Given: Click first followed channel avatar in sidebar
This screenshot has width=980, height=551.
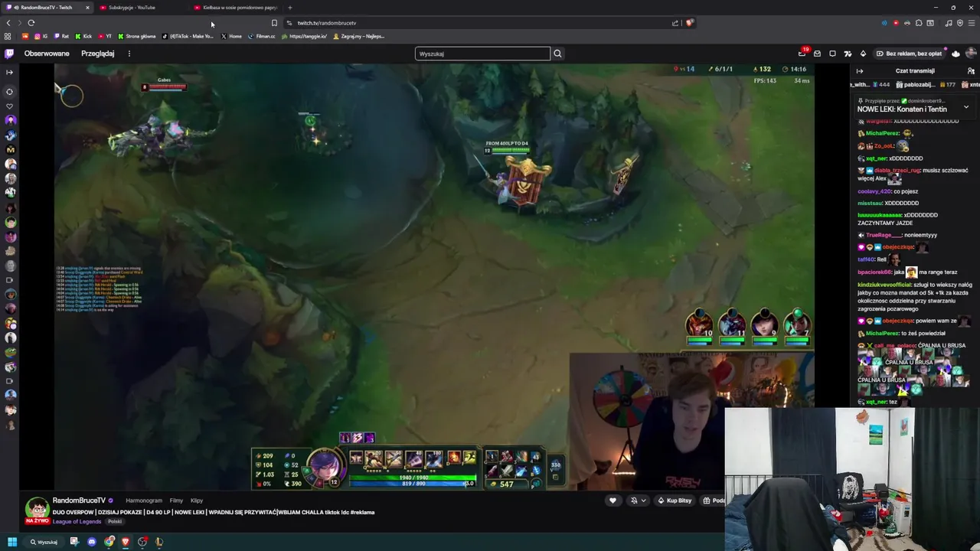Looking at the screenshot, I should click(x=10, y=120).
